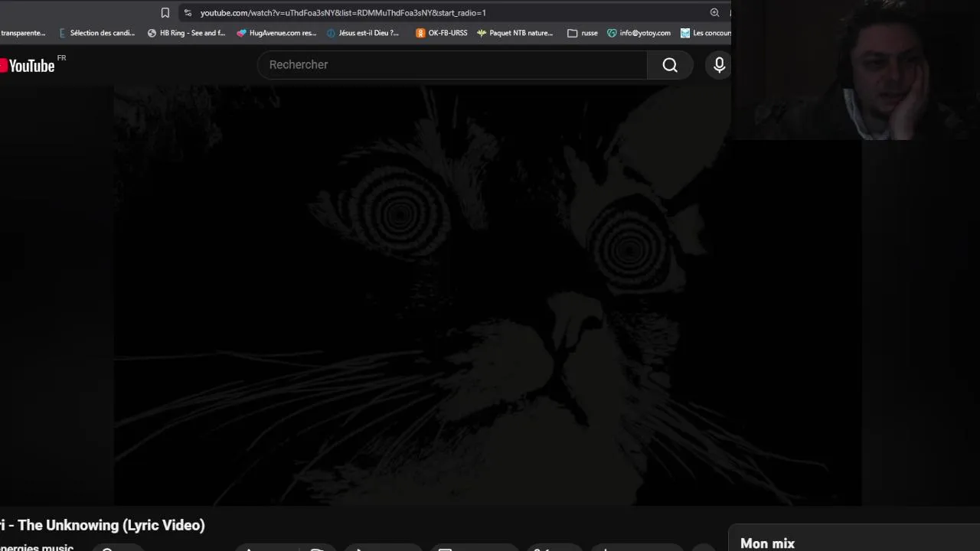Screen dimensions: 980x551
Task: Focus the Rechercher search field
Action: click(x=452, y=65)
